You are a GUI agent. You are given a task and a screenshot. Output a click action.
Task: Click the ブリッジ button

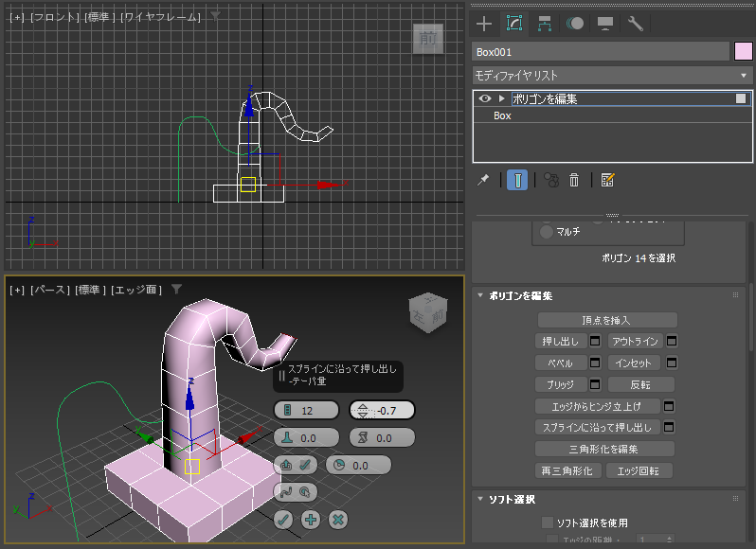click(x=561, y=385)
